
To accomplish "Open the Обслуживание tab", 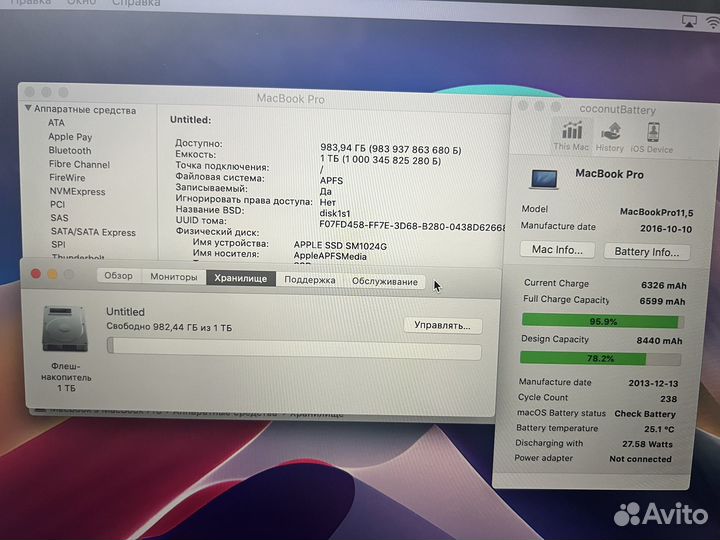I will pos(385,281).
